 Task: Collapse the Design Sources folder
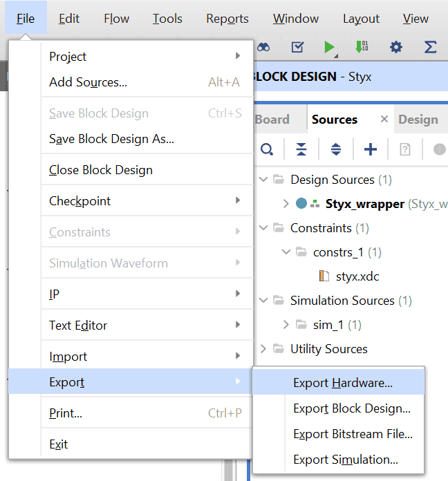(263, 180)
